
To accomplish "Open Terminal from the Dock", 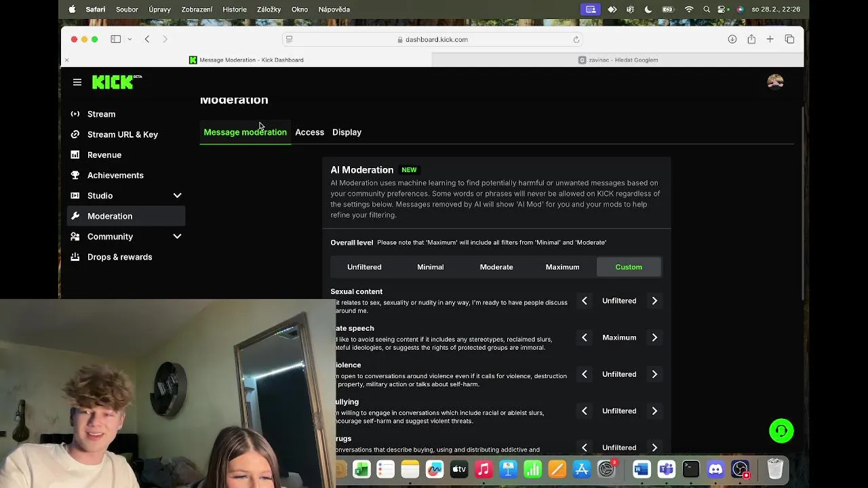I will (x=691, y=469).
